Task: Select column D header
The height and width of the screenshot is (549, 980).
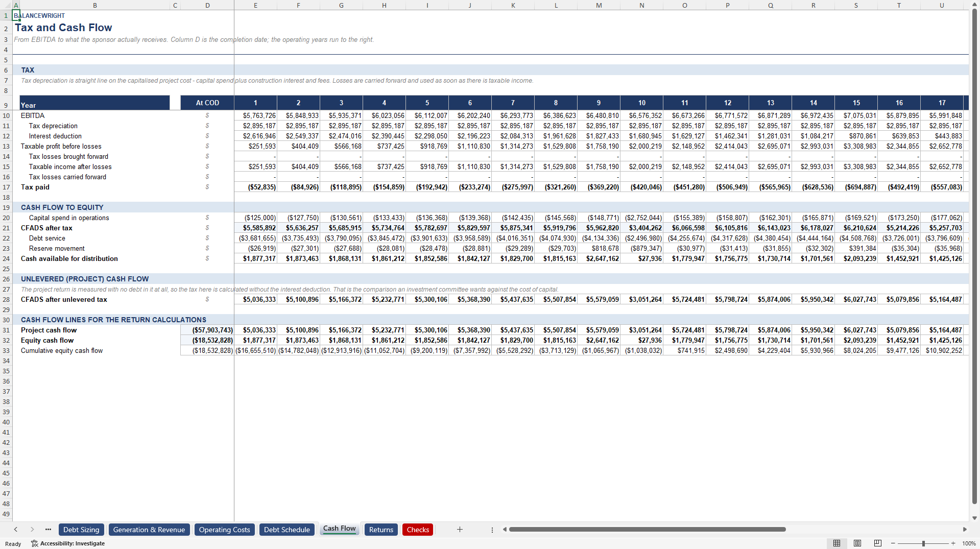Action: tap(207, 5)
